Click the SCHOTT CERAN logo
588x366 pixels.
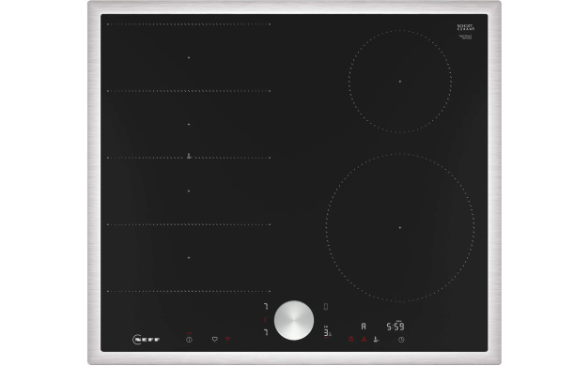tap(465, 28)
